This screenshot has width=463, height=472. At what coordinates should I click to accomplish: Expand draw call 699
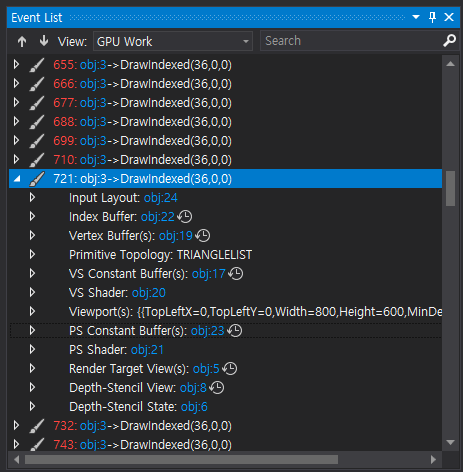pyautogui.click(x=16, y=140)
